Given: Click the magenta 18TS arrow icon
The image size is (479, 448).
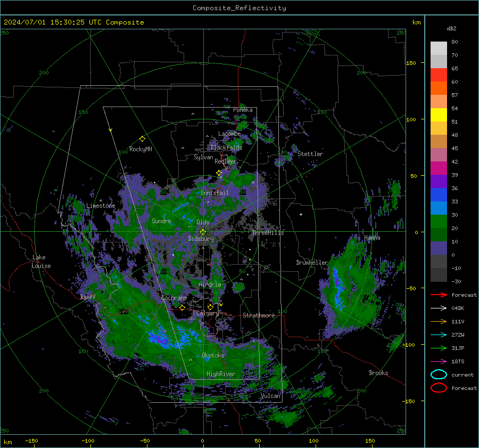Looking at the screenshot, I should (x=439, y=362).
